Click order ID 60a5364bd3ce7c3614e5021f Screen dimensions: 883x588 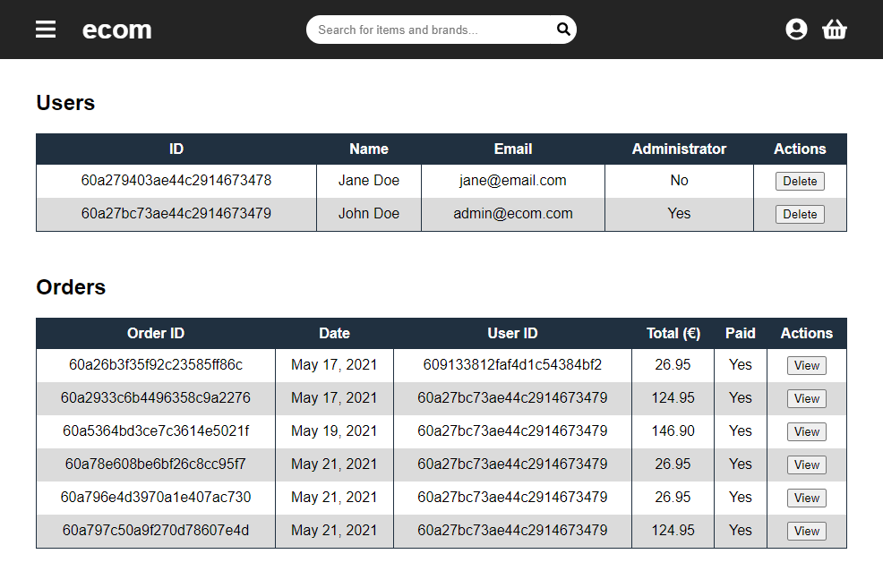pyautogui.click(x=156, y=431)
